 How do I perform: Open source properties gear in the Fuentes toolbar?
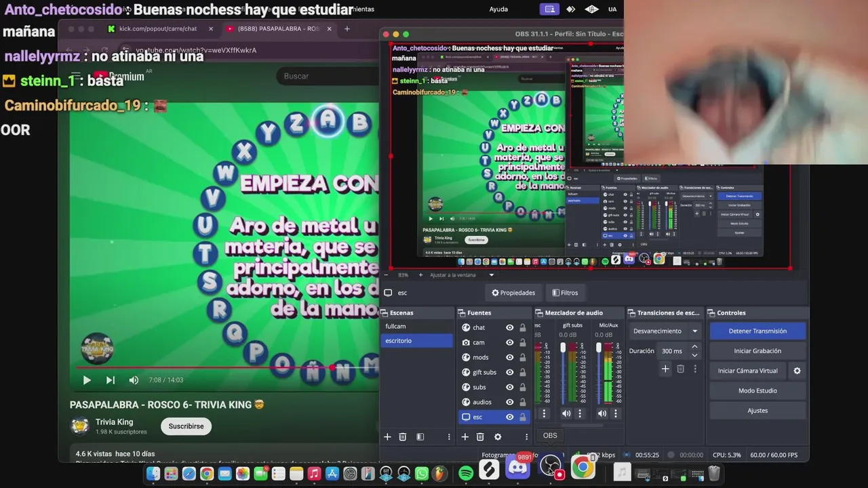tap(498, 437)
